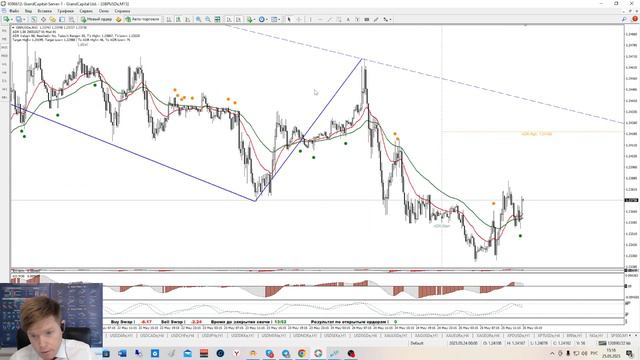640x360 pixels.
Task: Select the text label A tool
Action: 348,19
